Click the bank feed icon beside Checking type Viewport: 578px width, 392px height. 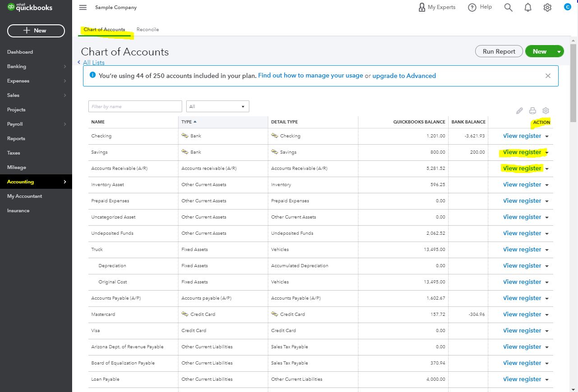tap(185, 135)
